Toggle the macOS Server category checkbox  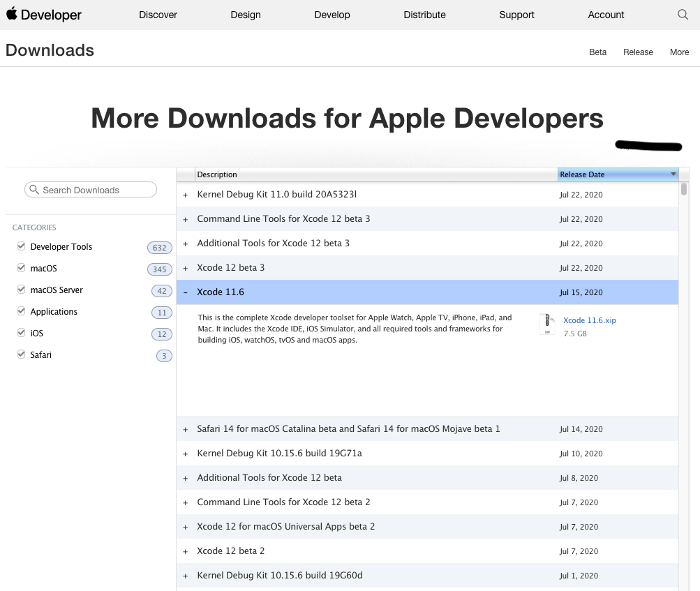(21, 290)
